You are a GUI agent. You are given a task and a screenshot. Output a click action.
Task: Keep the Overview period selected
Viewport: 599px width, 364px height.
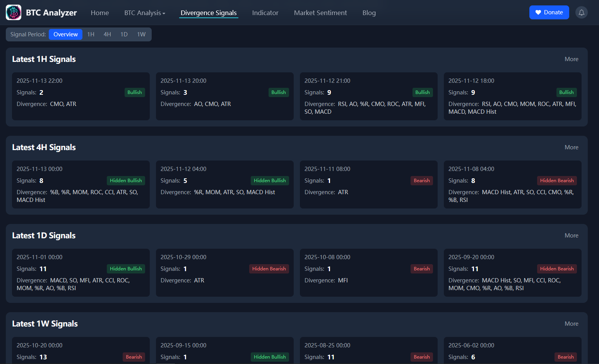point(65,34)
